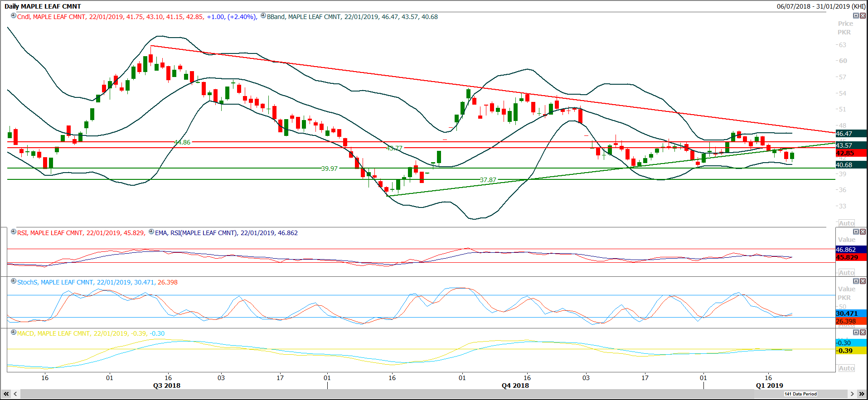This screenshot has height=400, width=868.
Task: Select the MACD MAPLE LEAF CMNT legend text
Action: [x=91, y=333]
